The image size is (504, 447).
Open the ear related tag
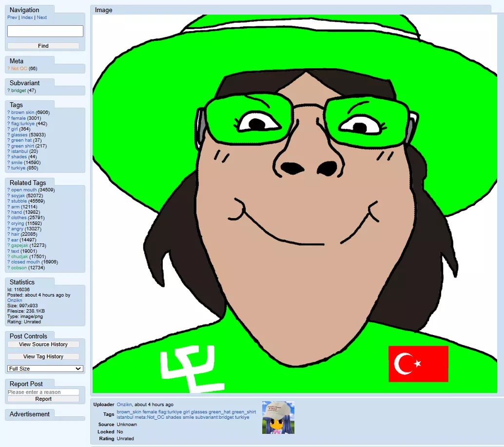[15, 240]
